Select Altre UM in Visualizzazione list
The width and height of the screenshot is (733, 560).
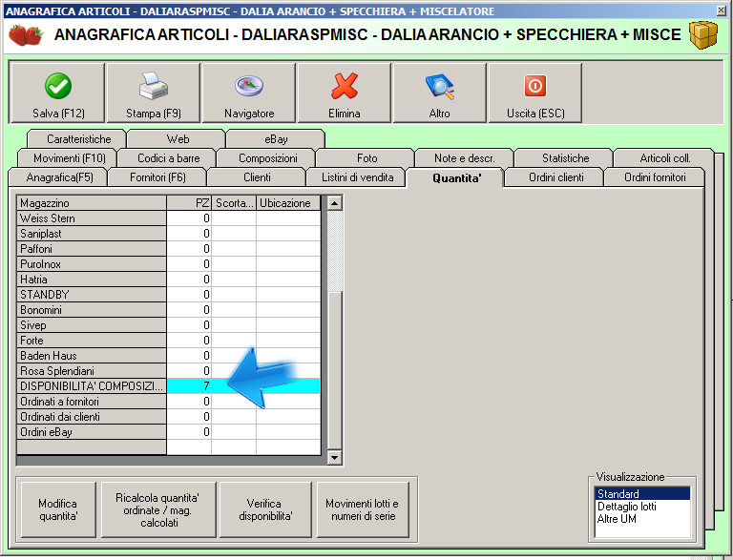click(x=642, y=518)
